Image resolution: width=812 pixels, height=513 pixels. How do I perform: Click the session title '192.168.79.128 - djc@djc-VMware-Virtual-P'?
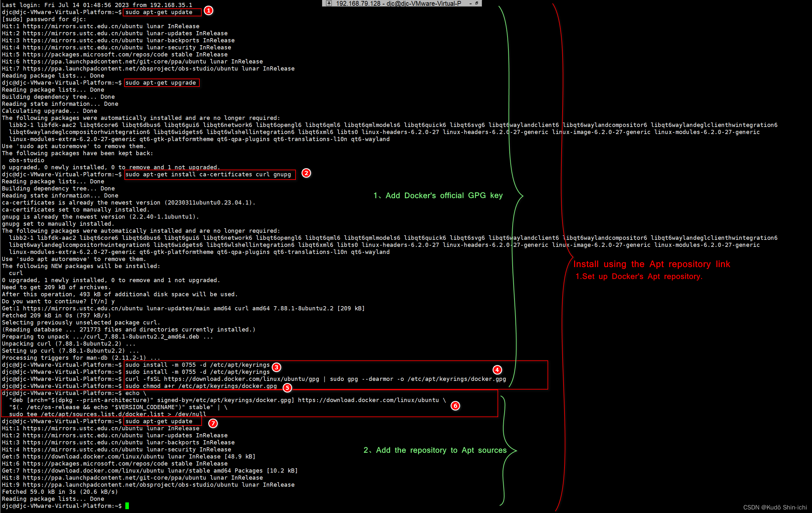point(398,4)
